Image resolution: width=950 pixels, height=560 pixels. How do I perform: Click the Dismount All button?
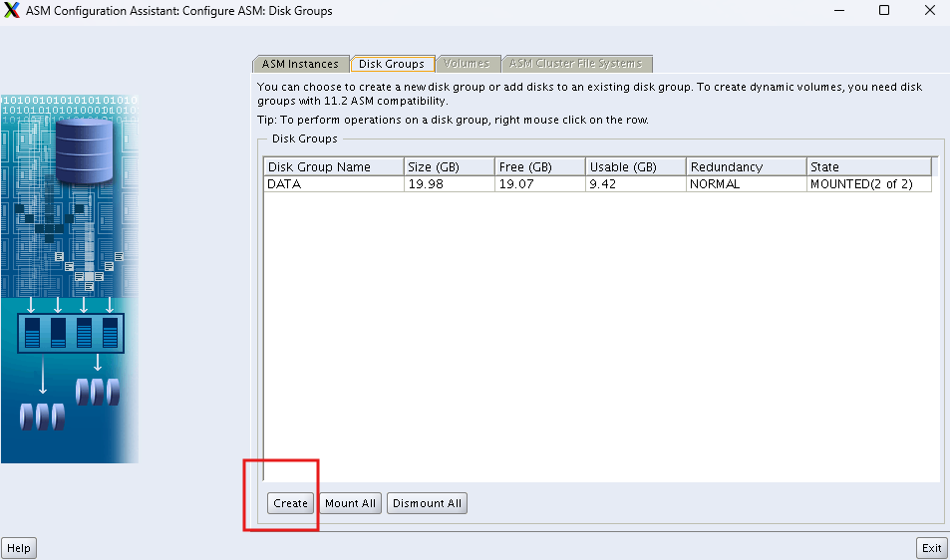427,503
